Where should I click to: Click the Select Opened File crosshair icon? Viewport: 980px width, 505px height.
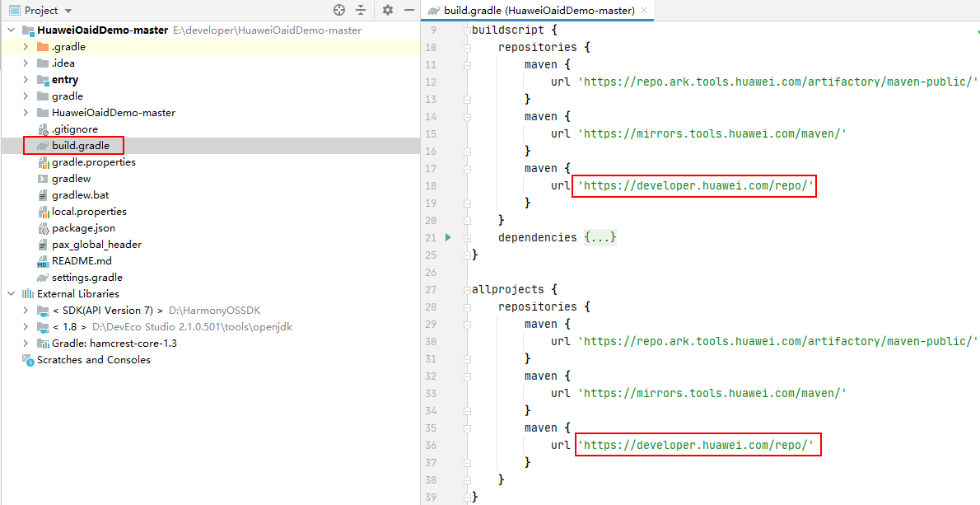click(339, 10)
